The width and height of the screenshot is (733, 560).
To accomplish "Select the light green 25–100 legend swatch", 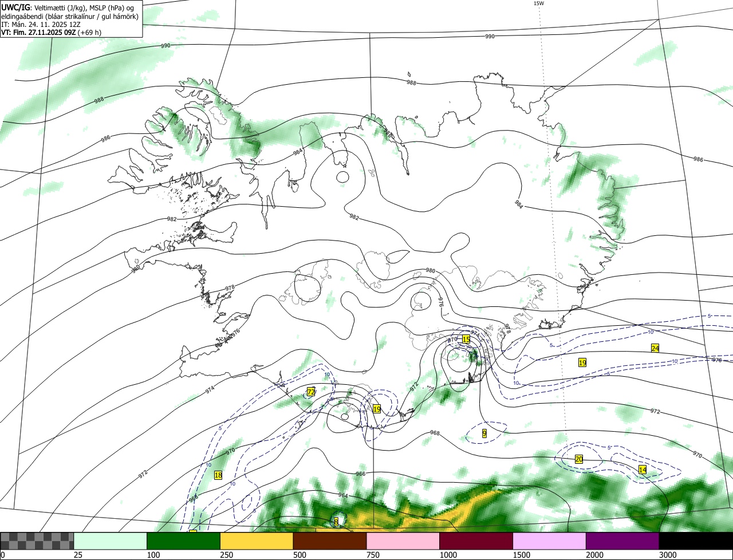I will pyautogui.click(x=111, y=541).
